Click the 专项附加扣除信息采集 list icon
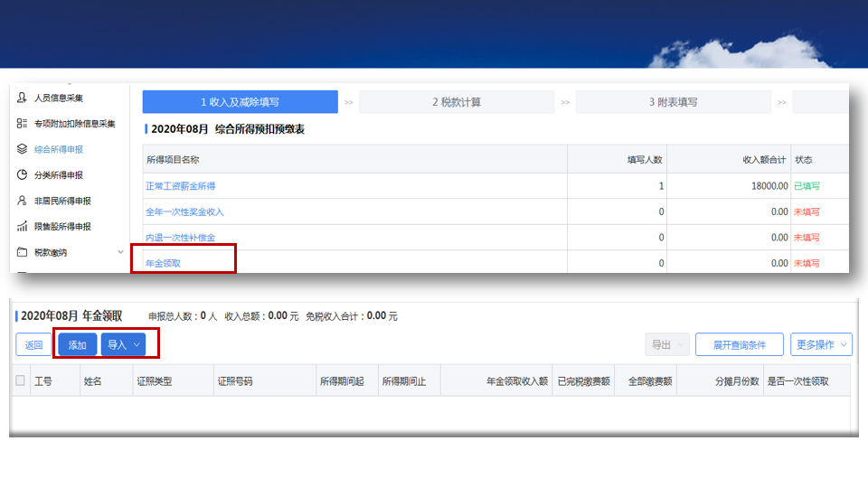 (22, 124)
